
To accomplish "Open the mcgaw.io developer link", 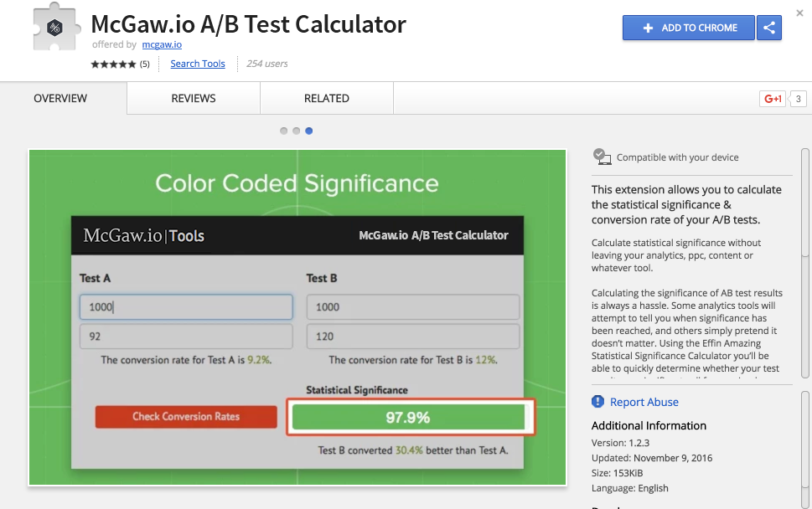I will point(162,44).
